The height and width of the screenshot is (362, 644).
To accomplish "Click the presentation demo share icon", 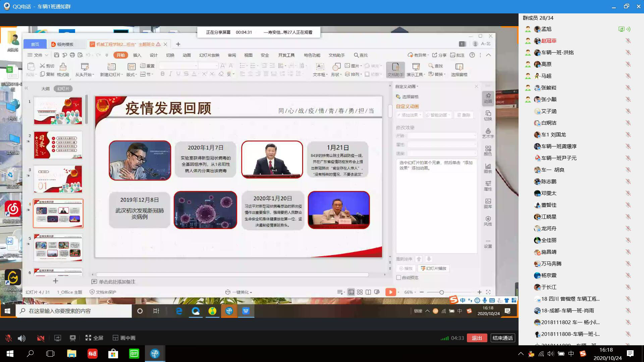I will point(72,338).
